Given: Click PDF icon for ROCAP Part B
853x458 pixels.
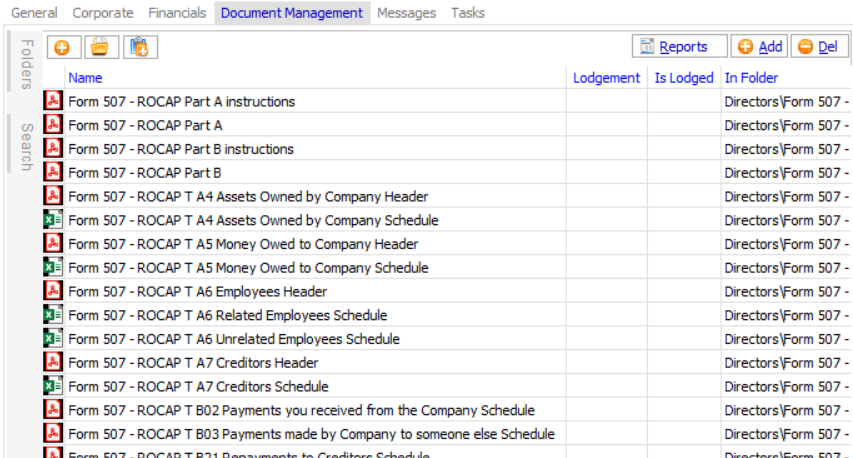Looking at the screenshot, I should point(53,172).
